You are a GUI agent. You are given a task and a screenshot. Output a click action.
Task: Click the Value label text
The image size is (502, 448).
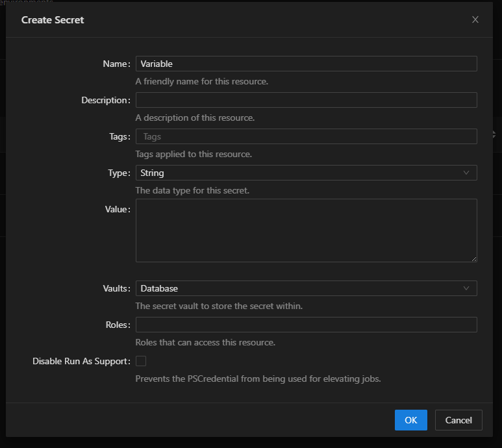pos(117,209)
